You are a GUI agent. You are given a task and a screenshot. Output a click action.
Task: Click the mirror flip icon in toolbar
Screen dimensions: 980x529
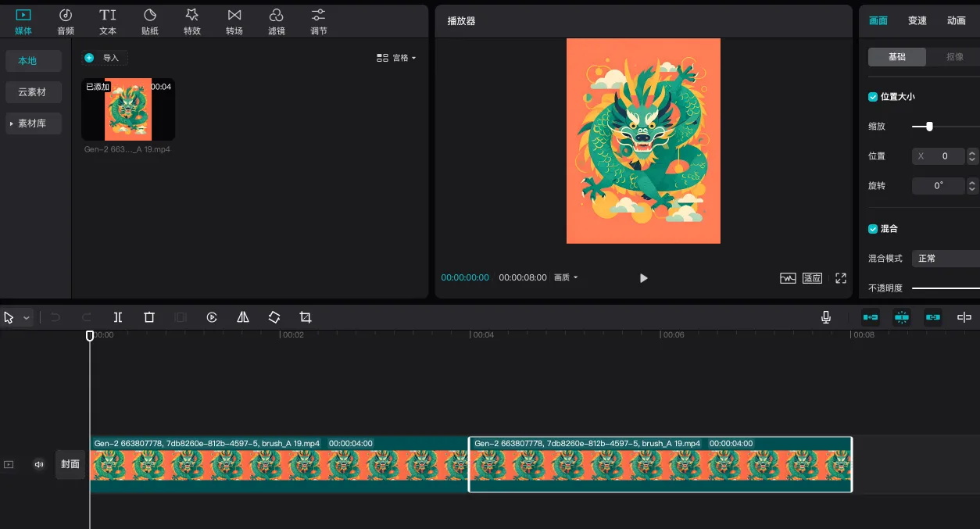(243, 317)
